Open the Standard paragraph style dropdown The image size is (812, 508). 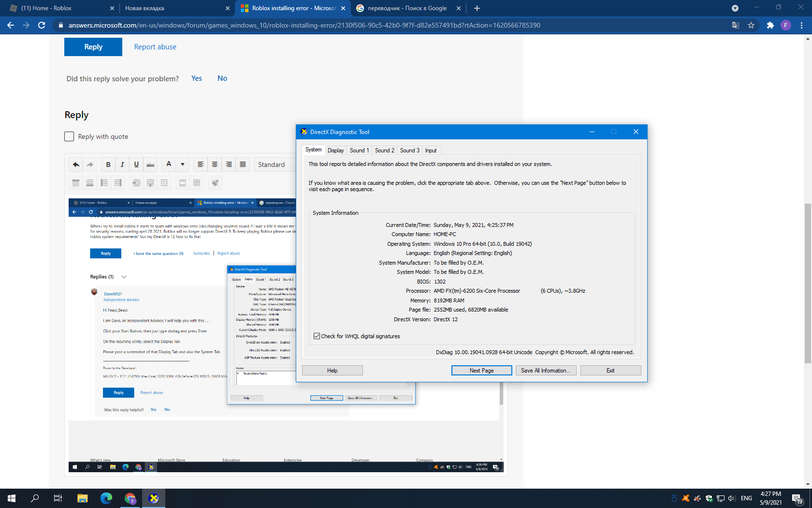tap(275, 164)
